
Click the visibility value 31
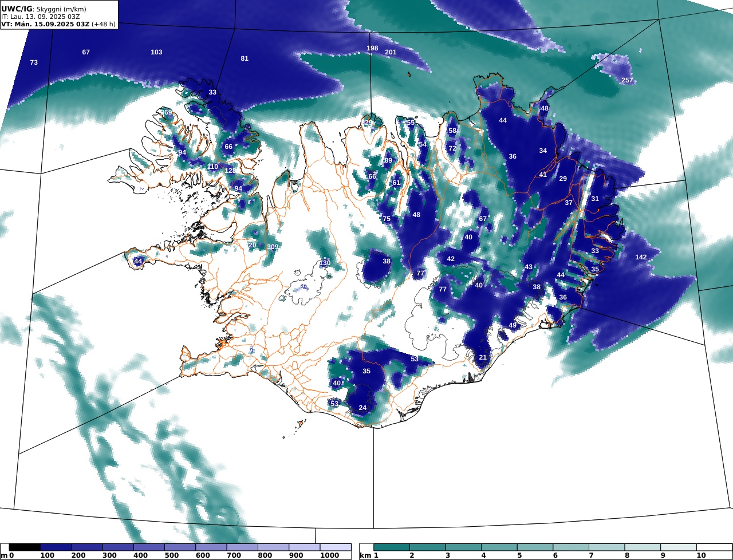(595, 199)
